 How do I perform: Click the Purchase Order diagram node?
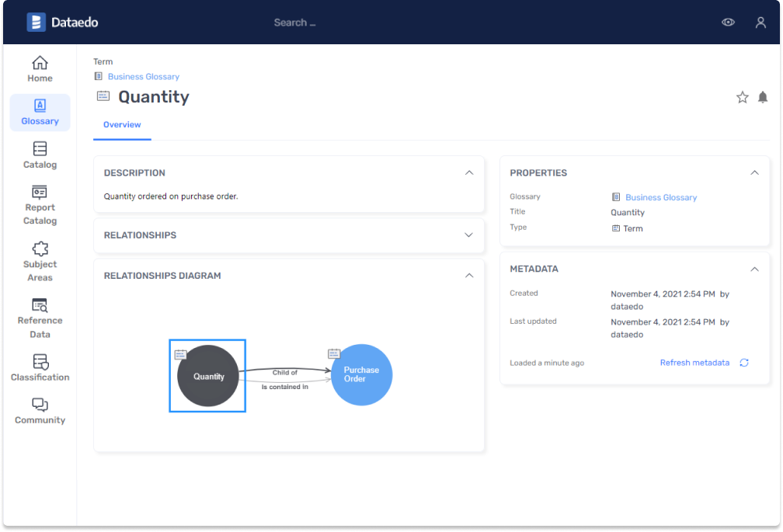coord(361,374)
